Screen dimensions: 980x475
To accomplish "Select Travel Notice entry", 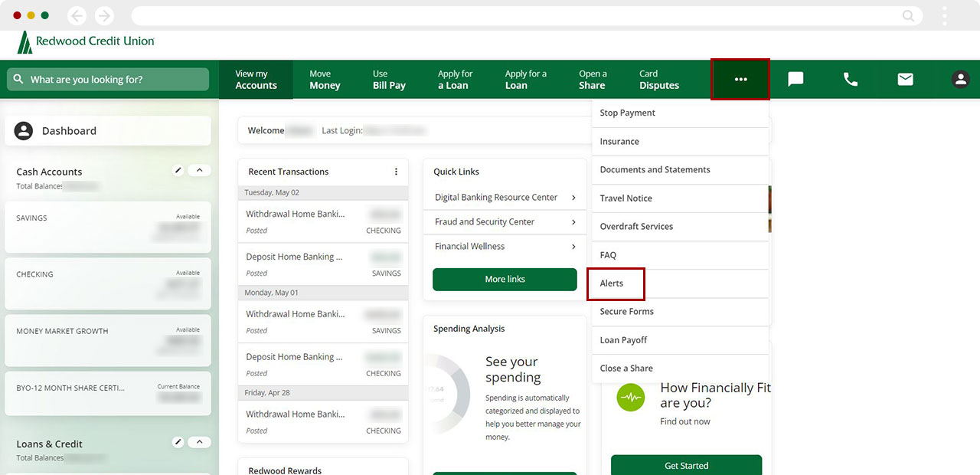I will (x=680, y=198).
